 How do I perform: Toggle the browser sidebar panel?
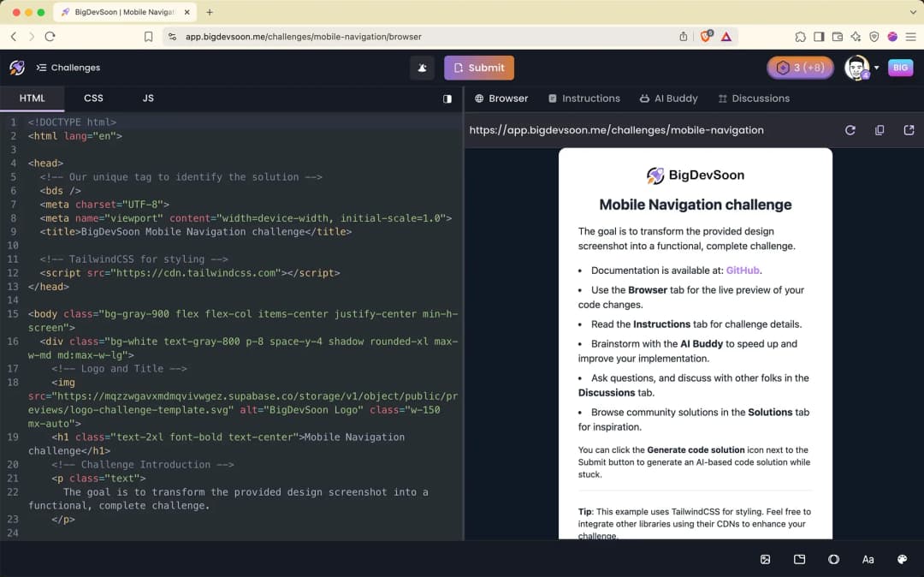coord(819,37)
